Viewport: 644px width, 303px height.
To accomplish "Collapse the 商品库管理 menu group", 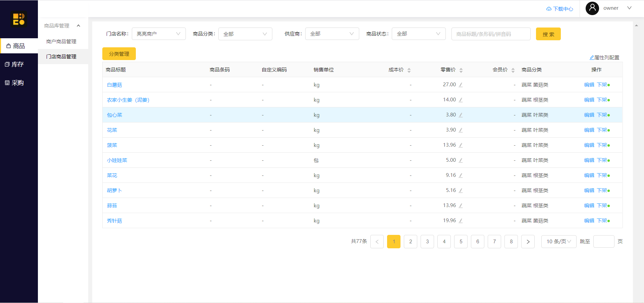I will click(x=63, y=26).
